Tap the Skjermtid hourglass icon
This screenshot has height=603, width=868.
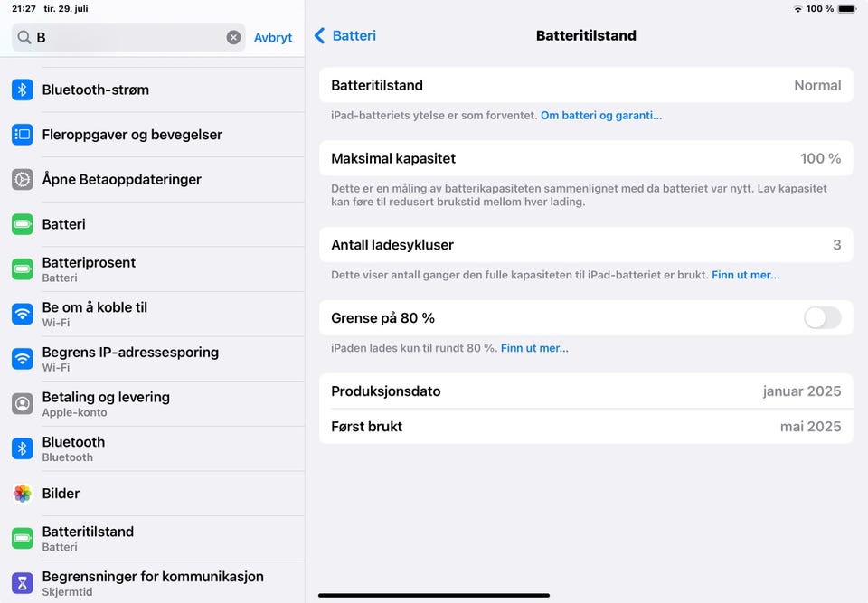pos(23,583)
